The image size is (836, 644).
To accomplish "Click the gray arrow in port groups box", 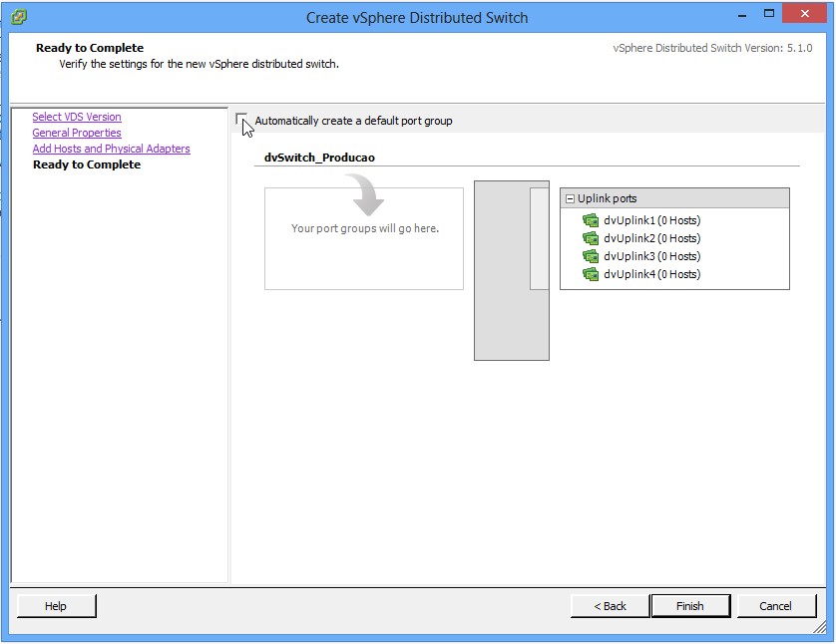I will click(x=365, y=196).
